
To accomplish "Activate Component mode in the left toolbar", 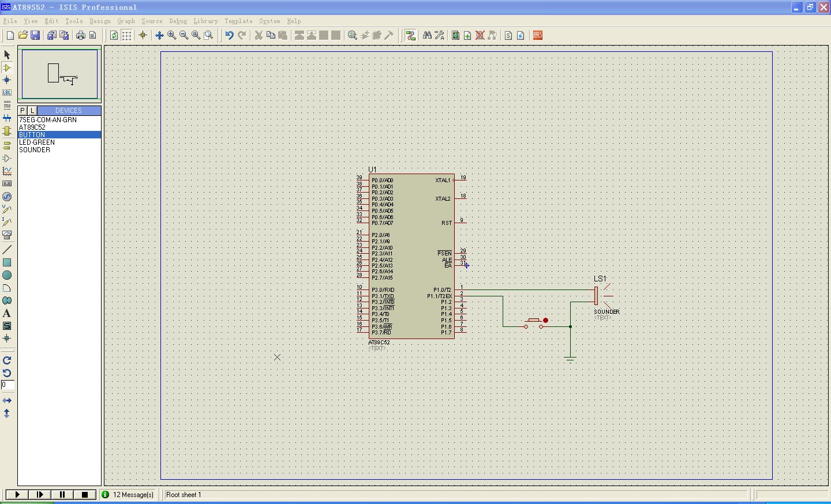I will (x=7, y=67).
